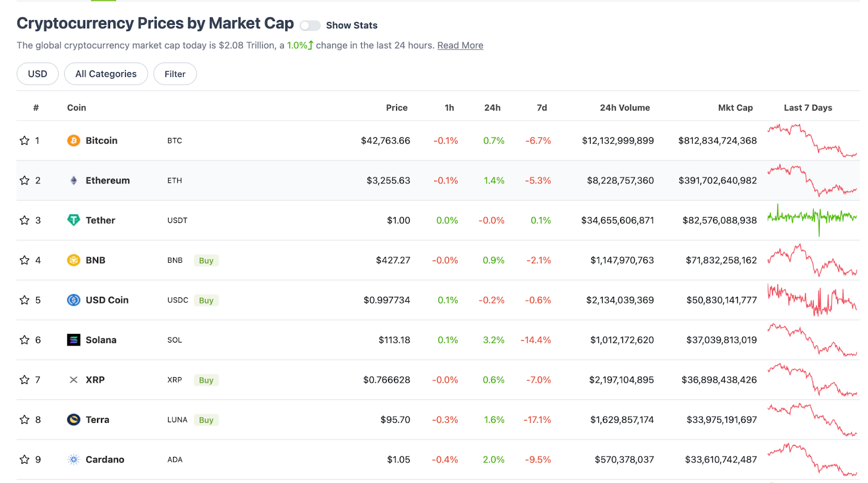This screenshot has height=483, width=868.
Task: Sort by 7d change column
Action: (542, 107)
